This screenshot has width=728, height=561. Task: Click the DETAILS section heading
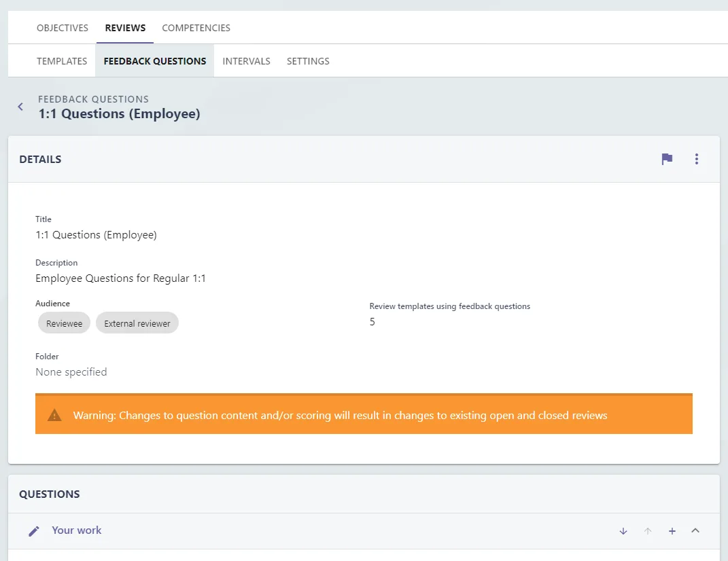[40, 159]
